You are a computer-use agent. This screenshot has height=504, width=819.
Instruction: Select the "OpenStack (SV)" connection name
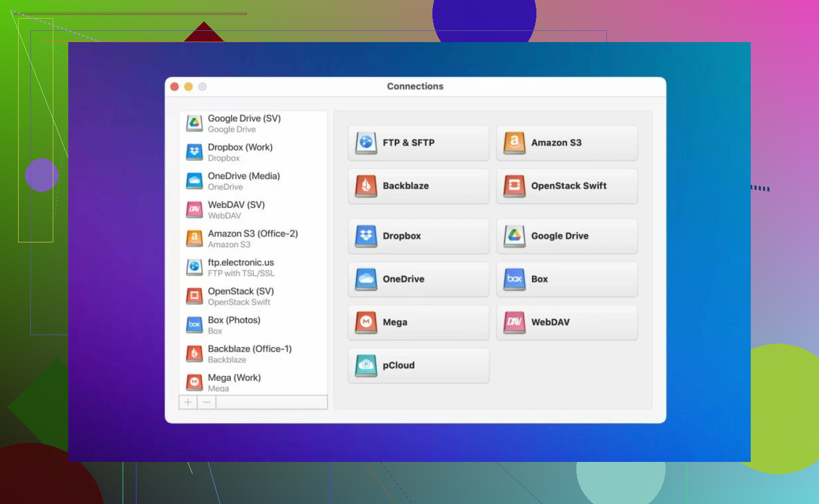(241, 291)
